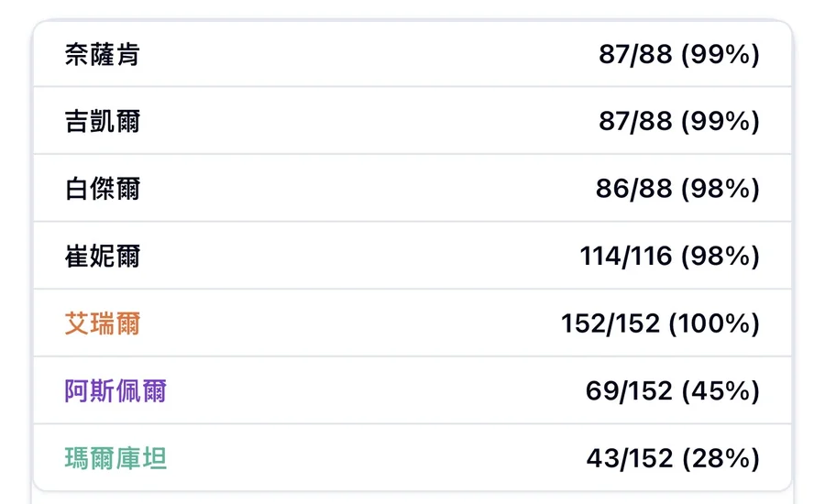Open the purple 阿斯佩爾 link
This screenshot has height=504, width=825.
115,391
